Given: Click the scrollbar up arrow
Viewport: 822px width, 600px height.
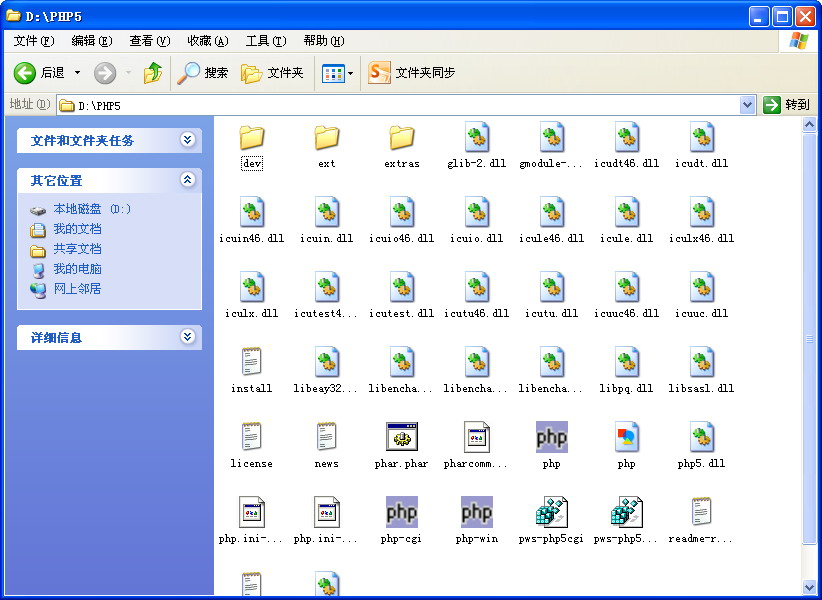Looking at the screenshot, I should pos(809,124).
